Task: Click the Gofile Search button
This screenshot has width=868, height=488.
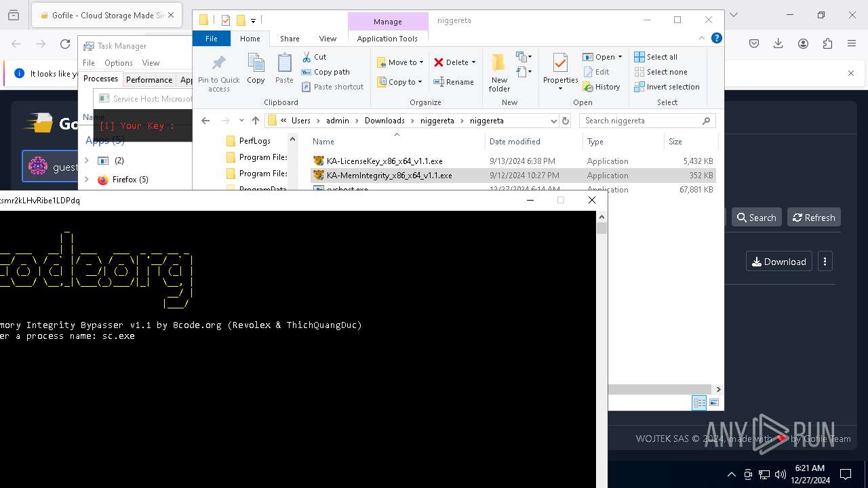Action: [x=756, y=218]
